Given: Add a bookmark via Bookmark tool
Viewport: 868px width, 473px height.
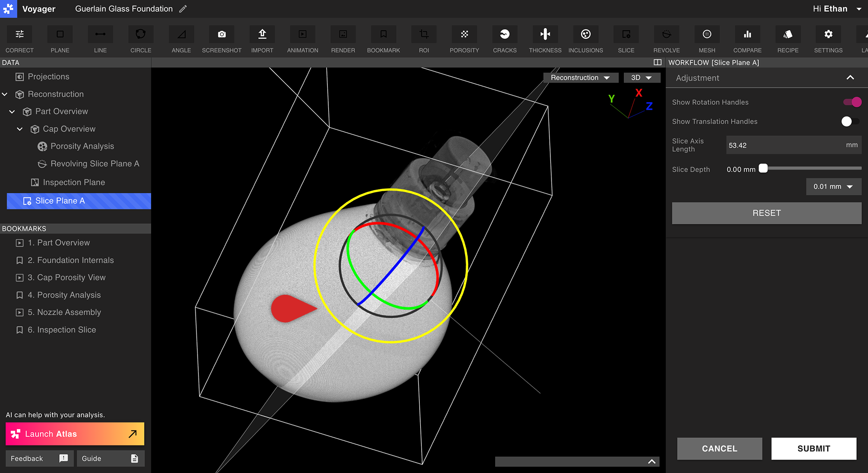Looking at the screenshot, I should click(x=383, y=40).
